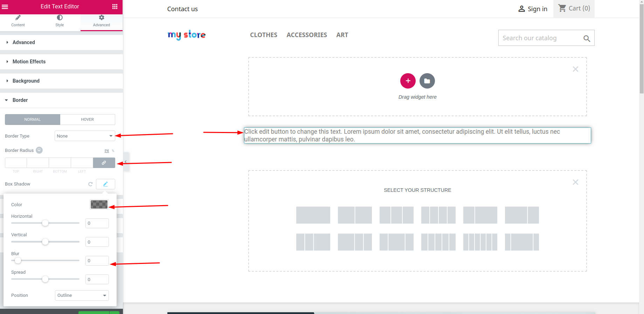Open the Accessories menu
The width and height of the screenshot is (644, 314).
point(307,35)
